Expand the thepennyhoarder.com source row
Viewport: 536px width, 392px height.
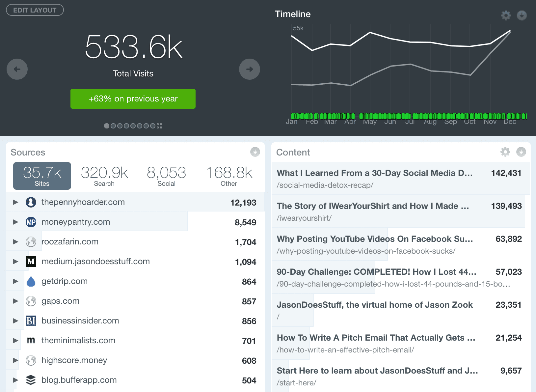pyautogui.click(x=15, y=202)
